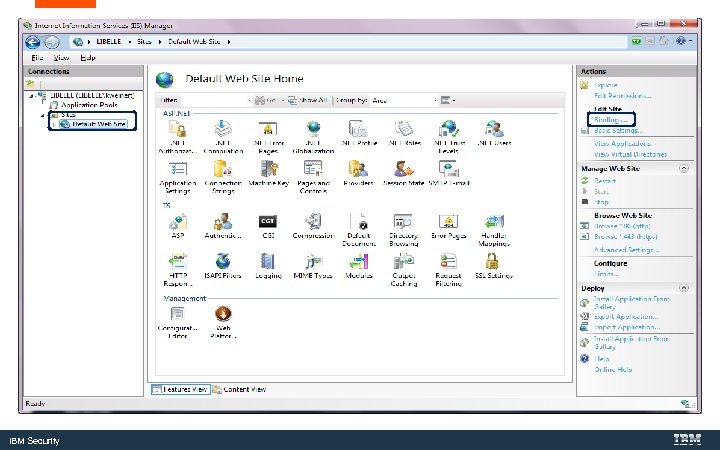Open the Default Document feature

point(359,230)
